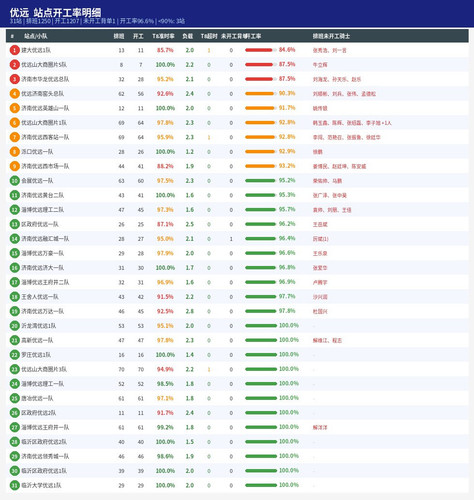Select station name 临沂大学优选1队
The width and height of the screenshot is (474, 500).
(41, 485)
